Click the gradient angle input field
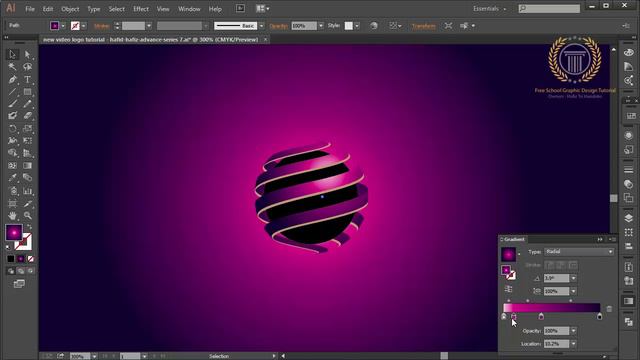This screenshot has height=360, width=640. point(556,278)
